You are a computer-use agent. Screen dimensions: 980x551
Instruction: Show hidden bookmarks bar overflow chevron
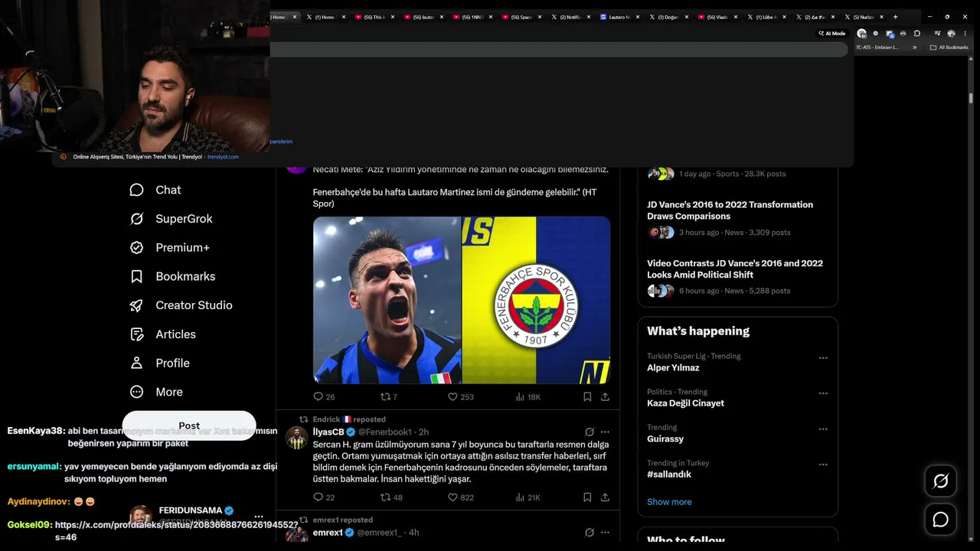pos(915,47)
